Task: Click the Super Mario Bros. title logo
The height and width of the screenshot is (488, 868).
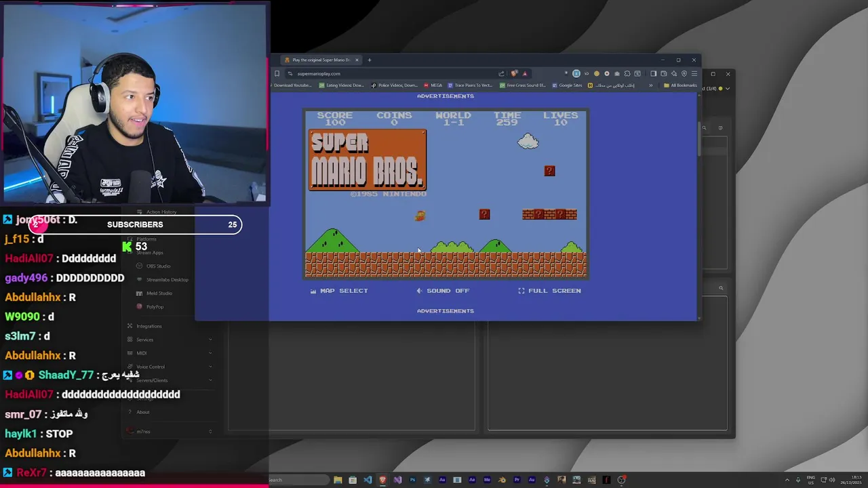Action: coord(368,160)
